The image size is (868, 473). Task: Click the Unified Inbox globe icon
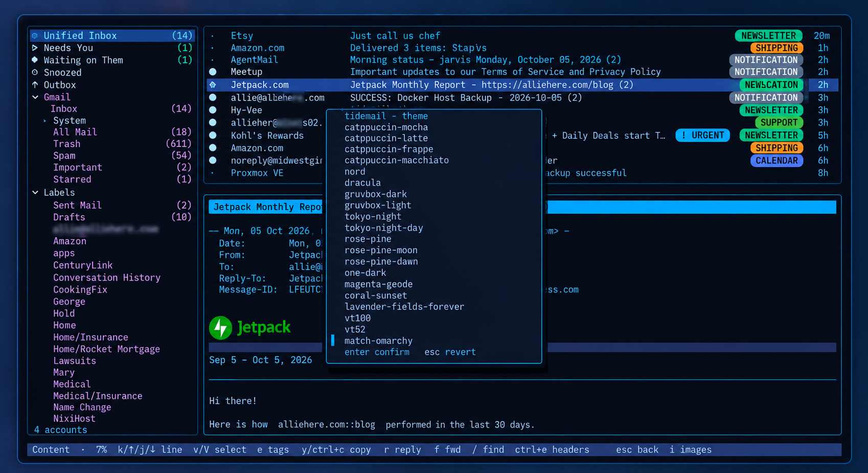35,36
